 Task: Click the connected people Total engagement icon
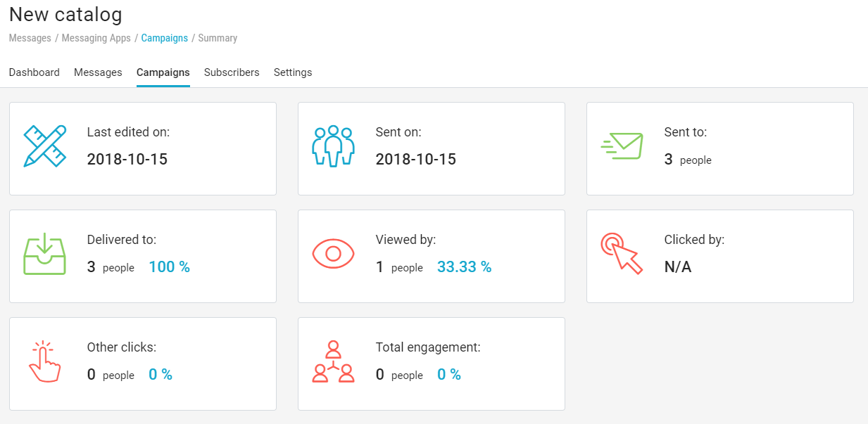pyautogui.click(x=333, y=361)
